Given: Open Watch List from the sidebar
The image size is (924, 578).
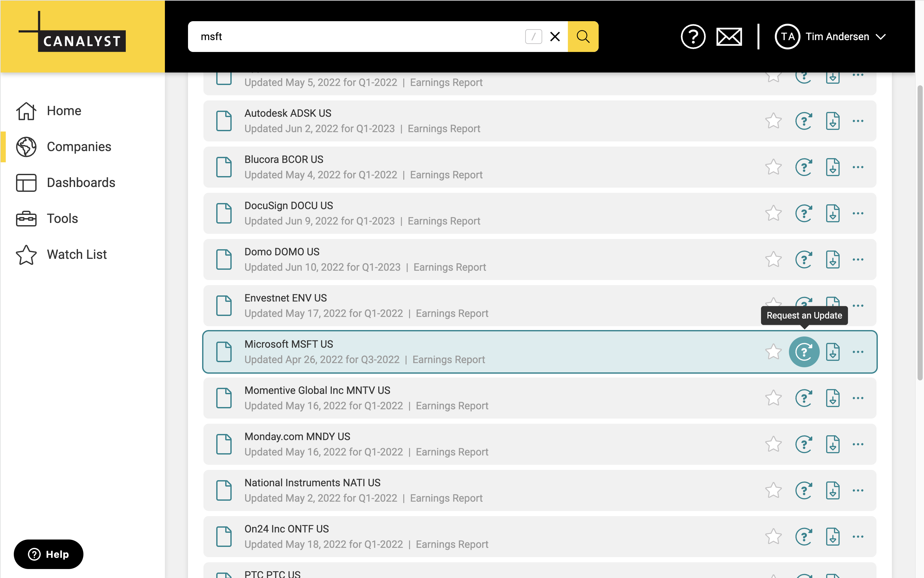Looking at the screenshot, I should 76,255.
